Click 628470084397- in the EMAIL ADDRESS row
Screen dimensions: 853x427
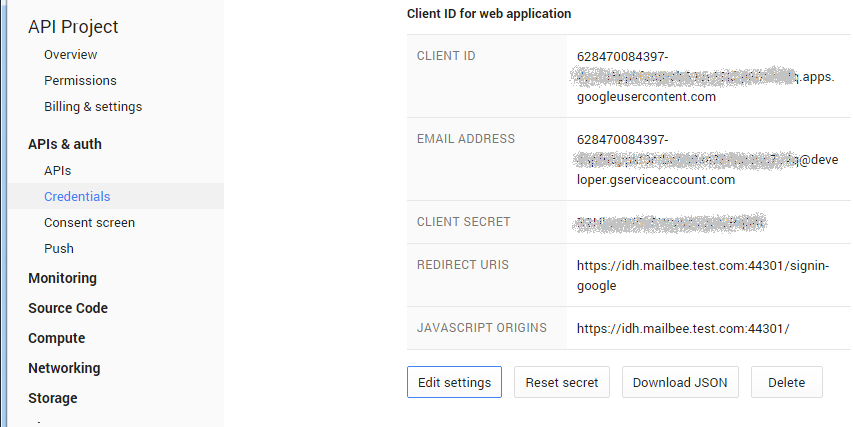(x=623, y=140)
